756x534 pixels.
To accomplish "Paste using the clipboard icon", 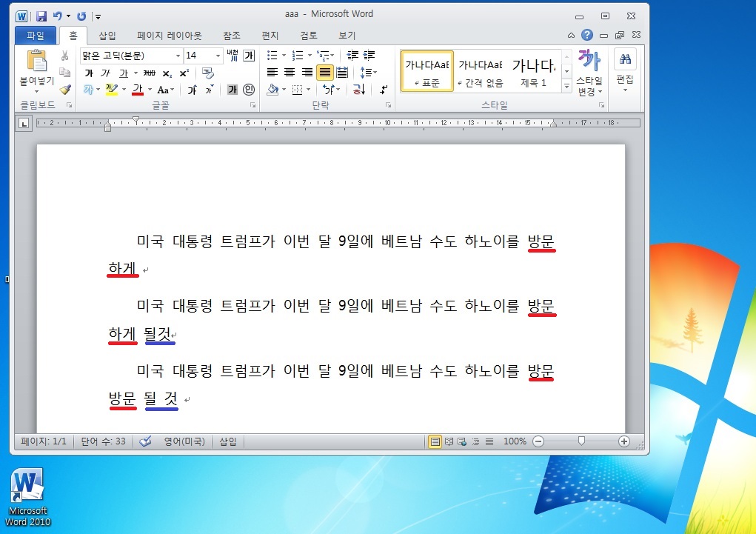I will (x=36, y=61).
